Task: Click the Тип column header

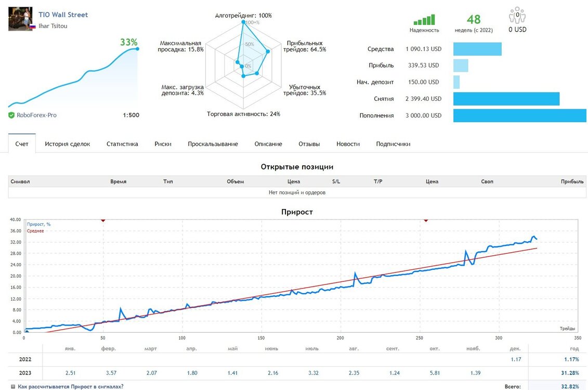Action: click(x=168, y=181)
